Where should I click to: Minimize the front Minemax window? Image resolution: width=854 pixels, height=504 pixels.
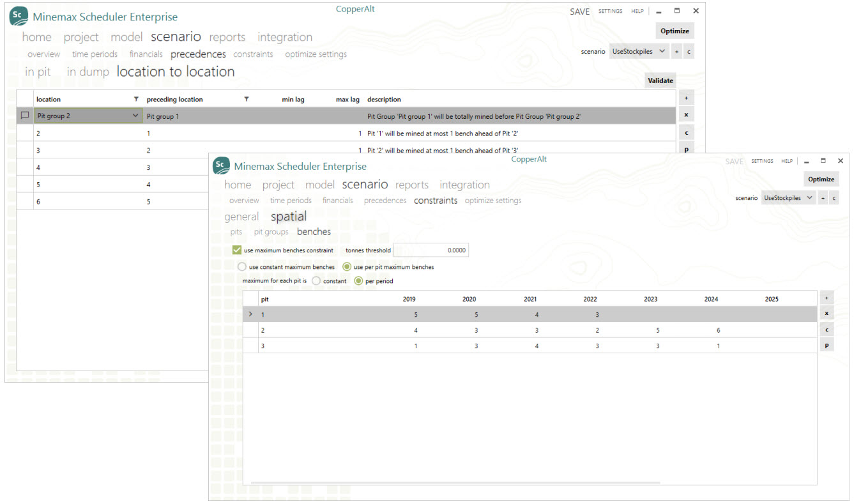[807, 162]
